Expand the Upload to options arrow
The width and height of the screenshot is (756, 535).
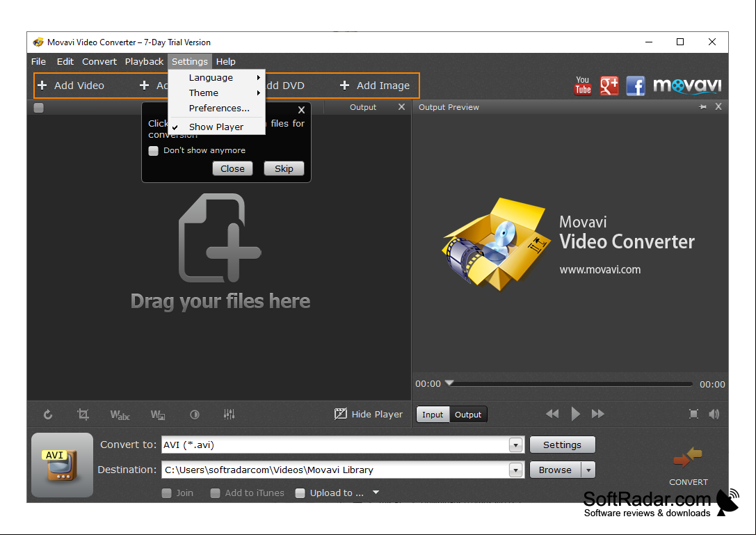point(376,493)
